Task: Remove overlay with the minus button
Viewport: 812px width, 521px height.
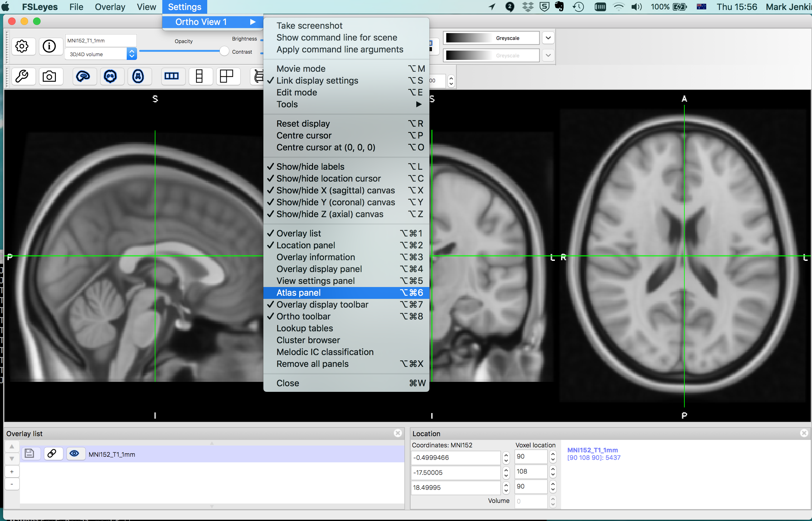Action: coord(12,484)
